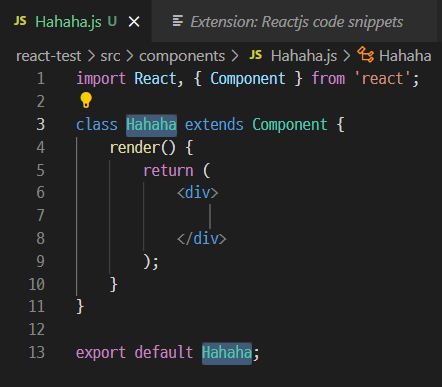
Task: Click the 'react' string literal
Action: pos(382,79)
